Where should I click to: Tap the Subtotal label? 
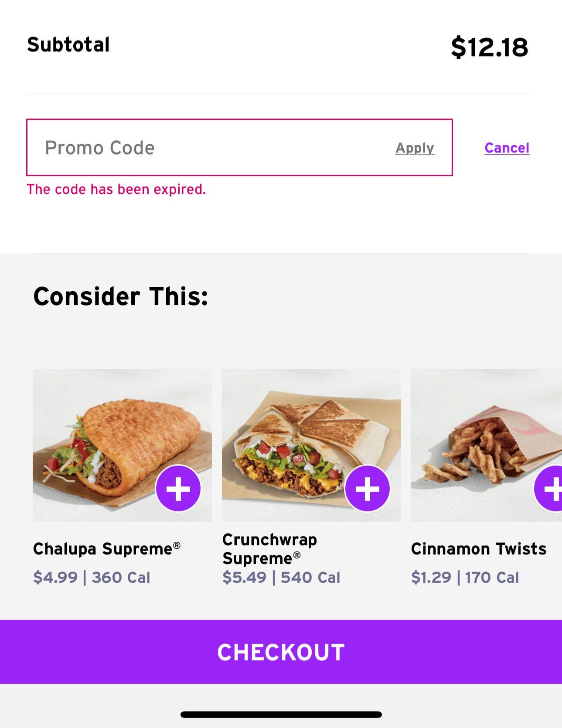pos(68,45)
